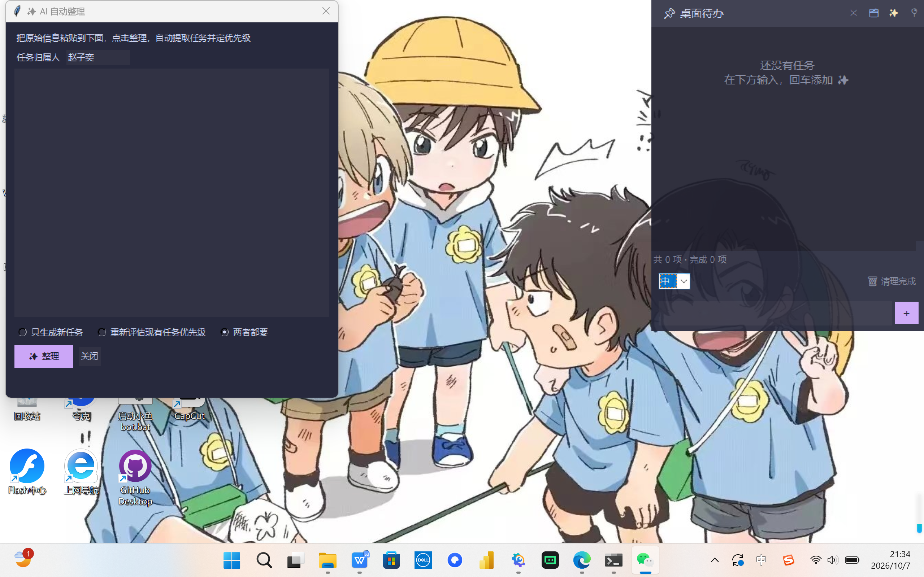This screenshot has height=577, width=924.
Task: Click the calendar-box icon in the 桌面待办 header
Action: (873, 13)
